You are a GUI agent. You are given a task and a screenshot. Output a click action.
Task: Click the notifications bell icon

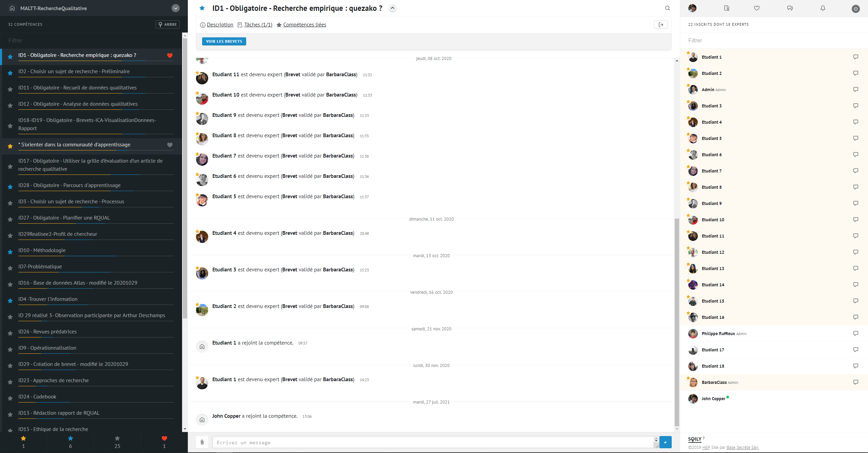823,8
